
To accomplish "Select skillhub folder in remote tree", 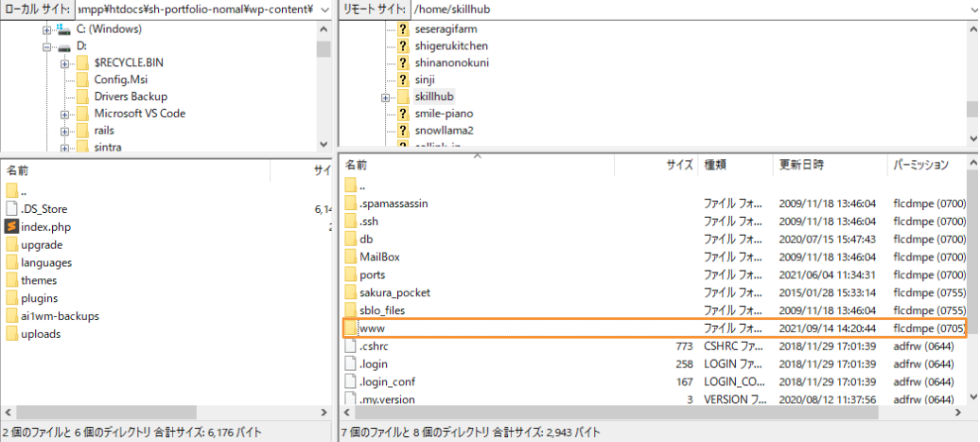I will (434, 97).
